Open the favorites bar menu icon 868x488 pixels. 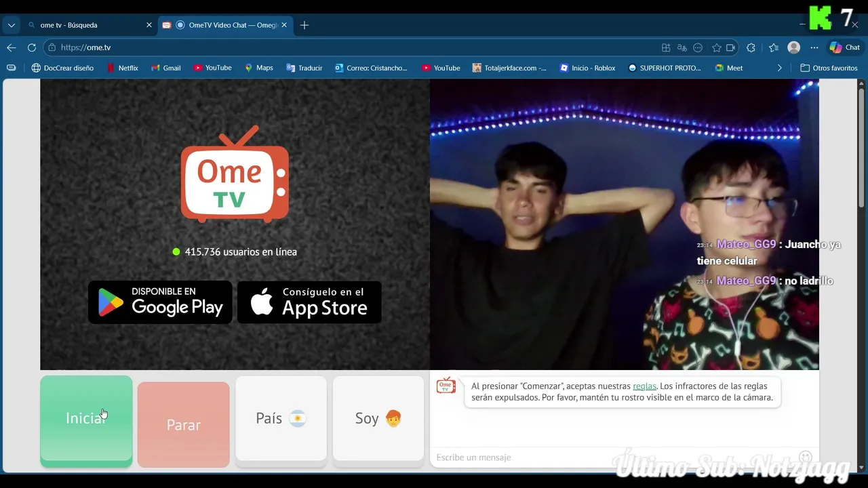(11, 68)
